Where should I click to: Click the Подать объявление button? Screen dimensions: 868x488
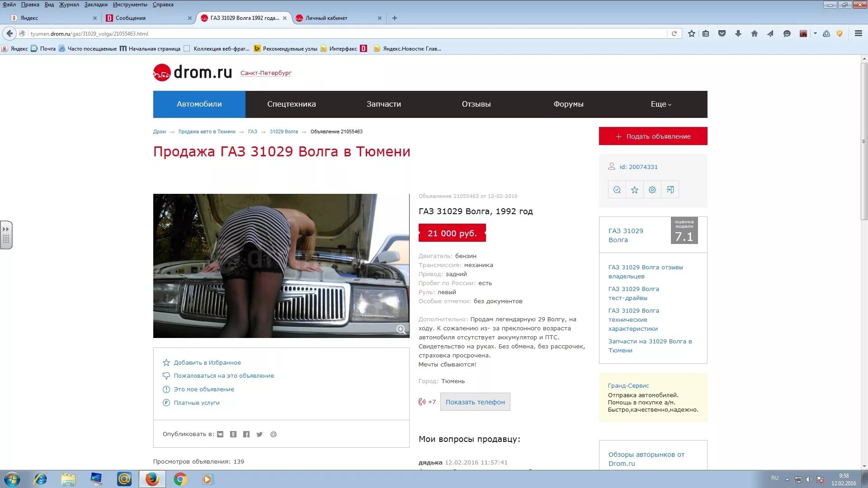click(653, 136)
